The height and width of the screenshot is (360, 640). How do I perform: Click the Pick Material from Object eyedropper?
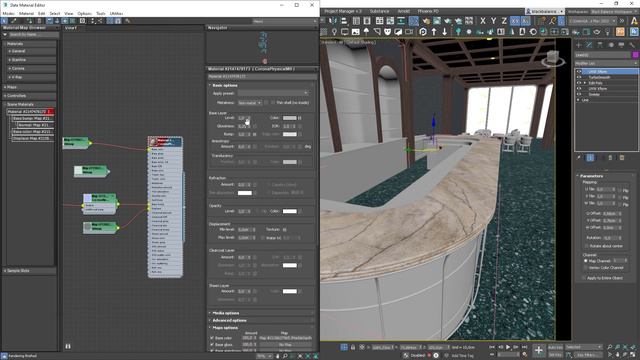pos(13,21)
